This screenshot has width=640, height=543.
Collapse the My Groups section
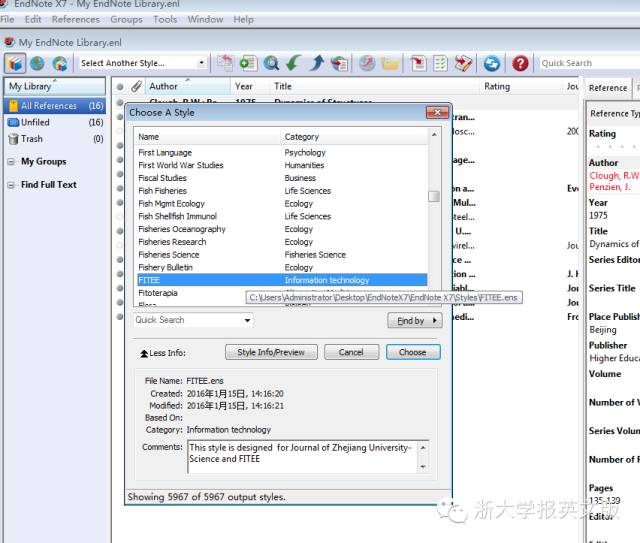pos(11,162)
